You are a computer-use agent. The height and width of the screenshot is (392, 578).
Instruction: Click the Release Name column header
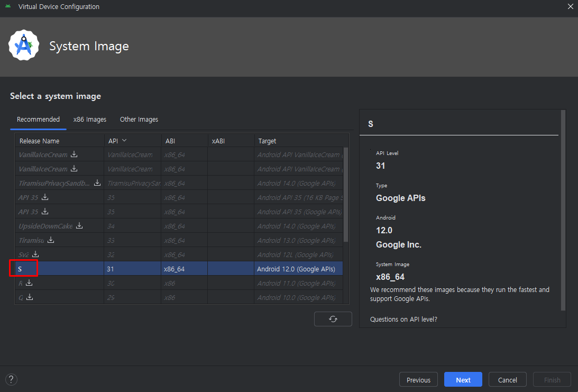pos(59,141)
